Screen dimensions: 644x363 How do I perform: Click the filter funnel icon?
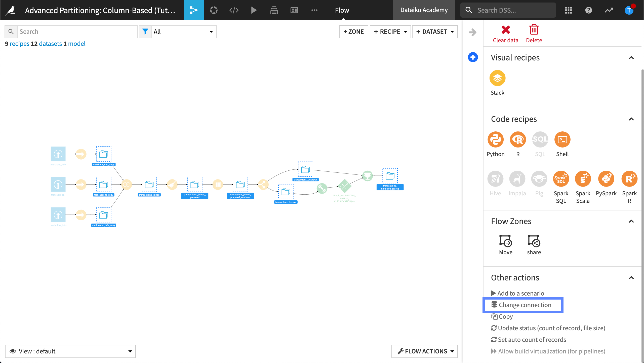pos(145,31)
